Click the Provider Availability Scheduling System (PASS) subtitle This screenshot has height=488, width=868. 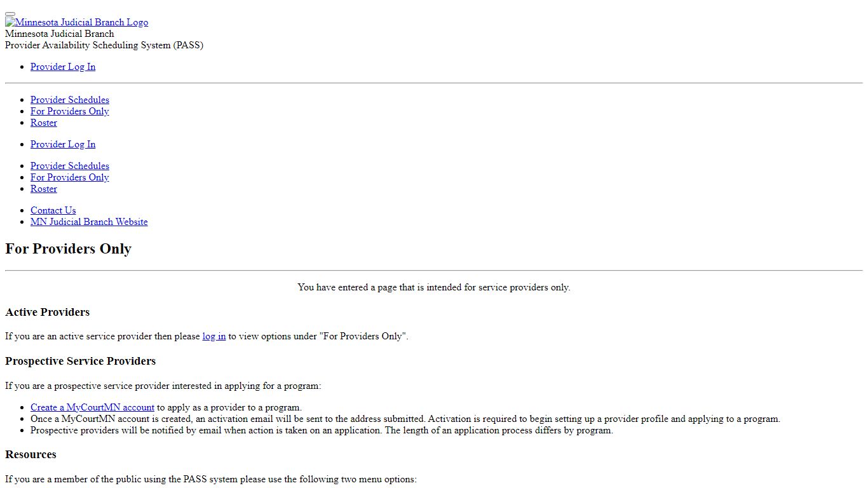click(x=104, y=45)
